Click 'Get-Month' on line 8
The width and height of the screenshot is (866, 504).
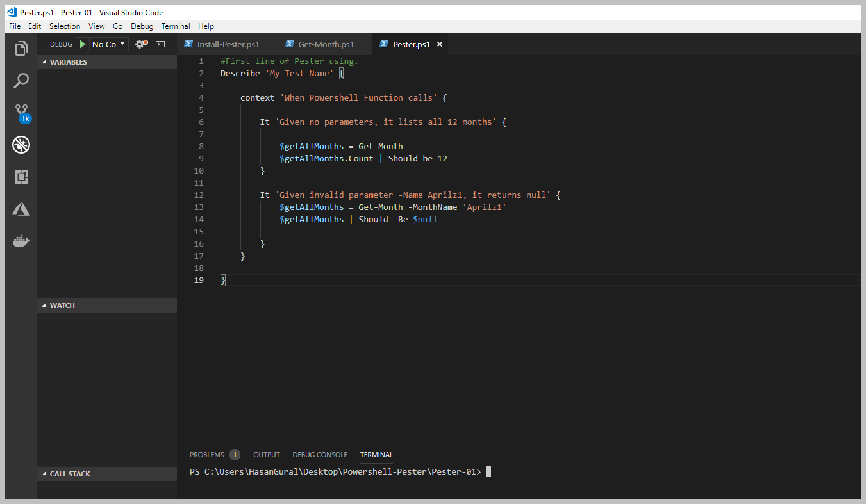(381, 146)
